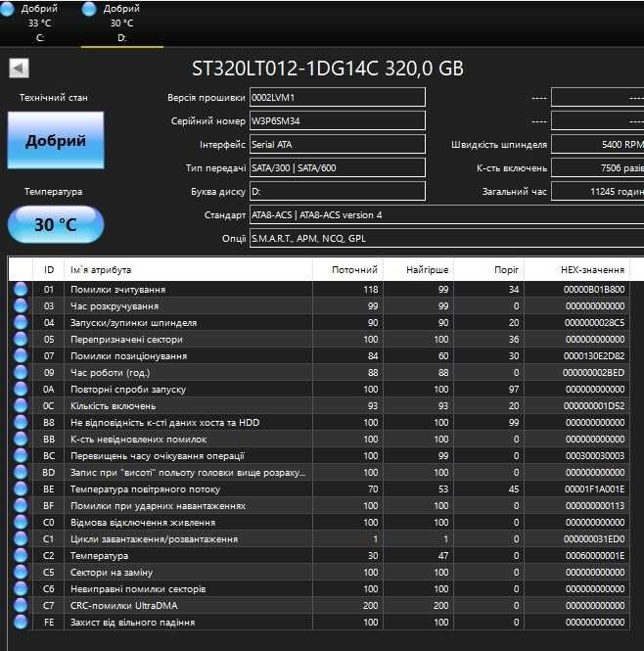This screenshot has width=644, height=651.
Task: Click status orb for C2 Температура
Action: (21, 555)
